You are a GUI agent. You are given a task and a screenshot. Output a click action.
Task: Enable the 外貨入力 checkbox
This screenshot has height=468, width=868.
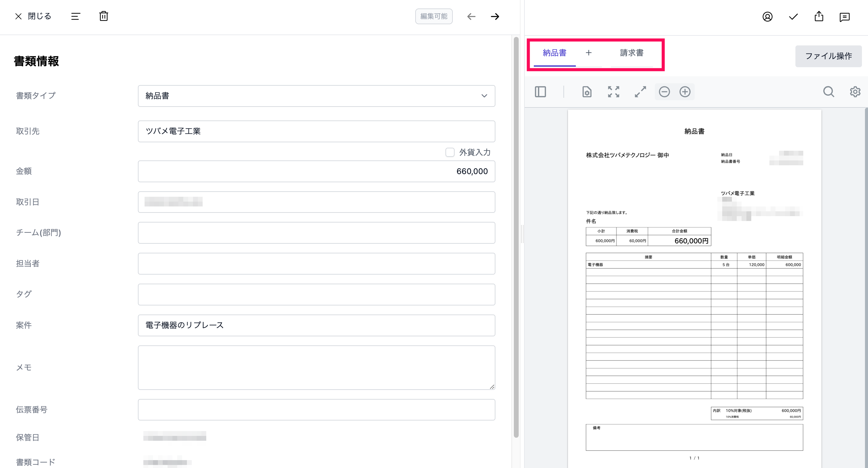point(450,152)
